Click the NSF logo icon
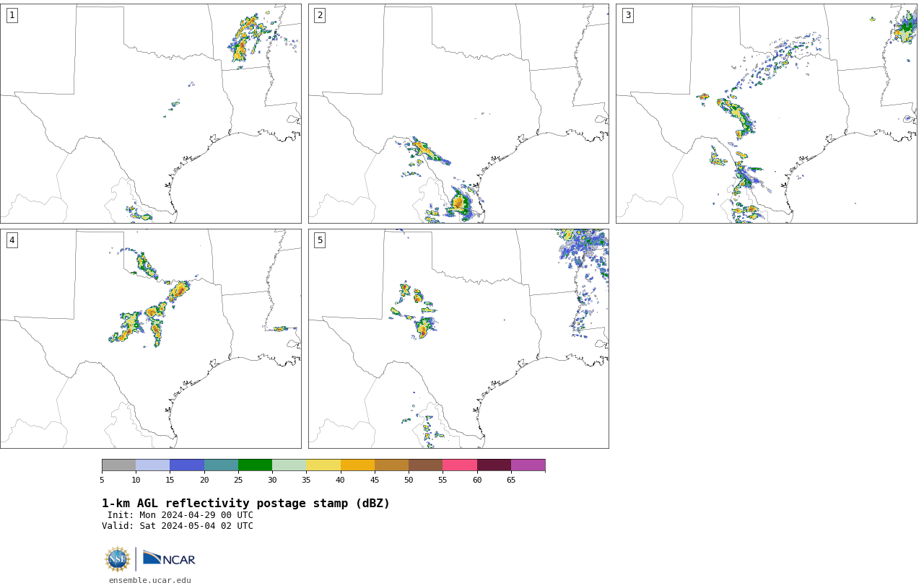The image size is (924, 588). pyautogui.click(x=118, y=559)
